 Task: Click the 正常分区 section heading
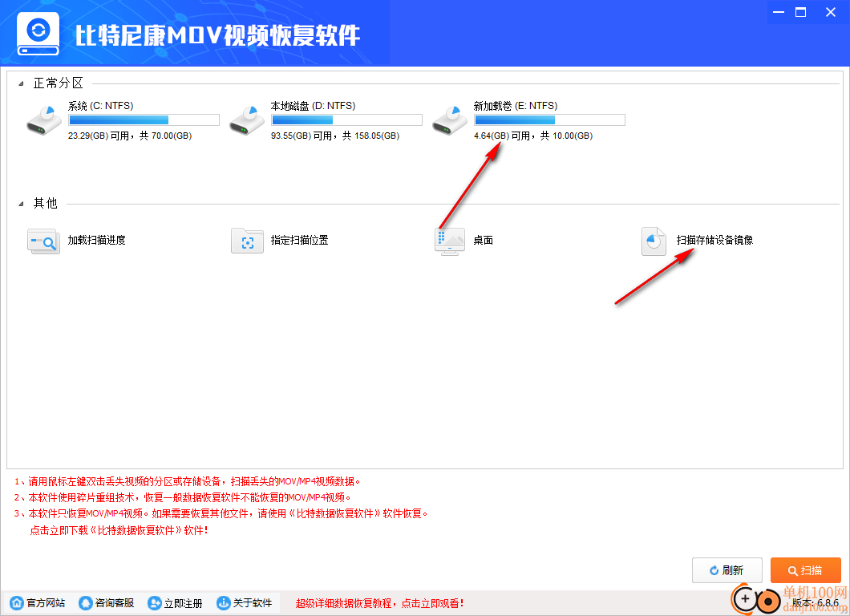(59, 83)
